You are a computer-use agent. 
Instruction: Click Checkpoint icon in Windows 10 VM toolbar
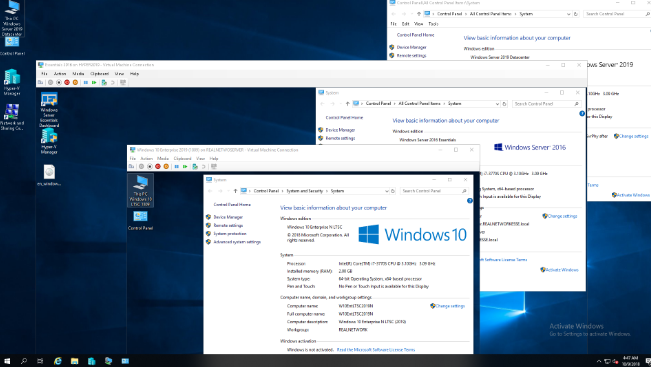coord(195,166)
